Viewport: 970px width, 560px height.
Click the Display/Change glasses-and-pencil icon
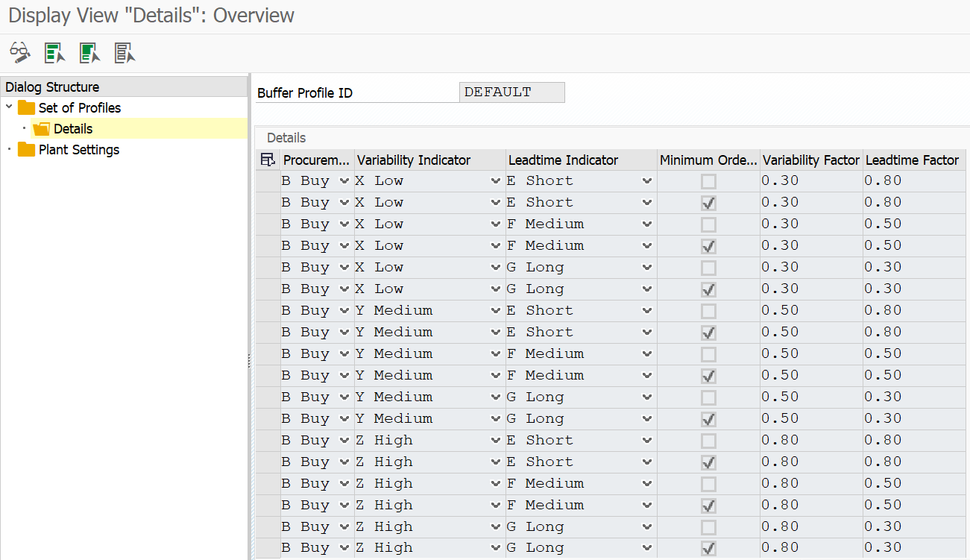point(20,52)
